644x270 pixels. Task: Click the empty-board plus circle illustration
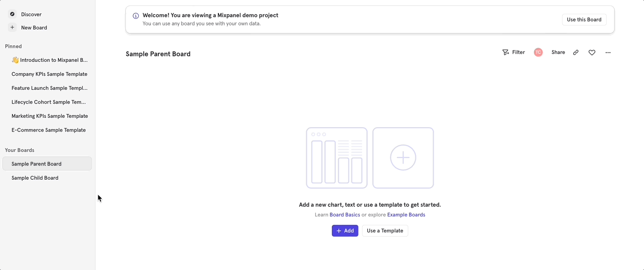coord(403,158)
